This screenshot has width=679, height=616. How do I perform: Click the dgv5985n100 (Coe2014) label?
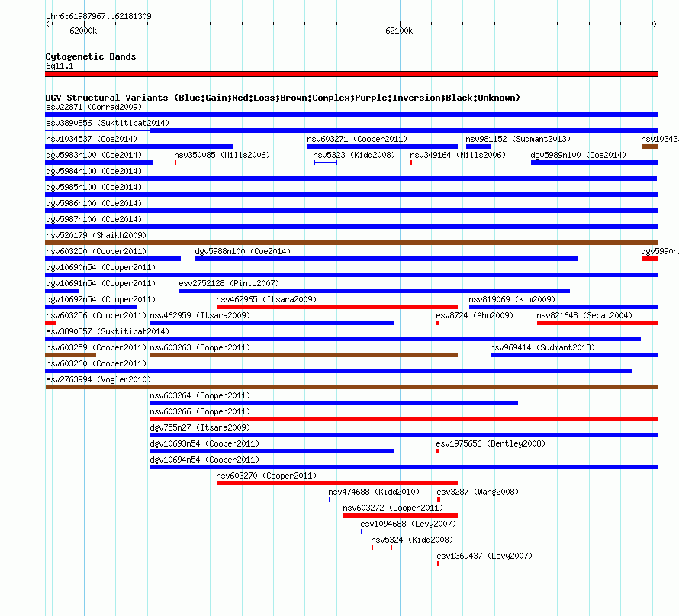pyautogui.click(x=94, y=187)
